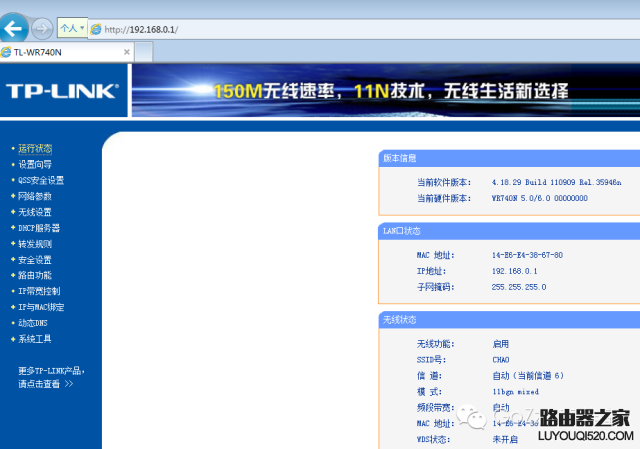Expand DHCP服务器 in the sidebar
This screenshot has height=449, width=640.
39,228
